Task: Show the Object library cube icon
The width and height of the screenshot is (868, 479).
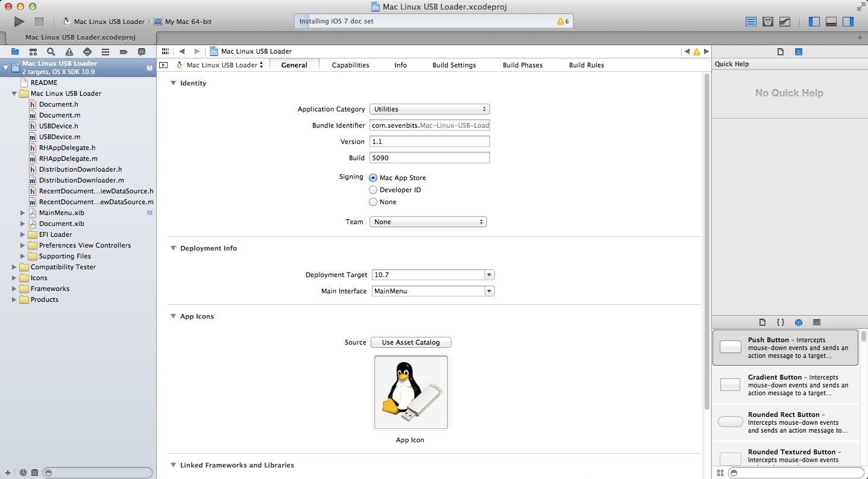Action: tap(799, 322)
